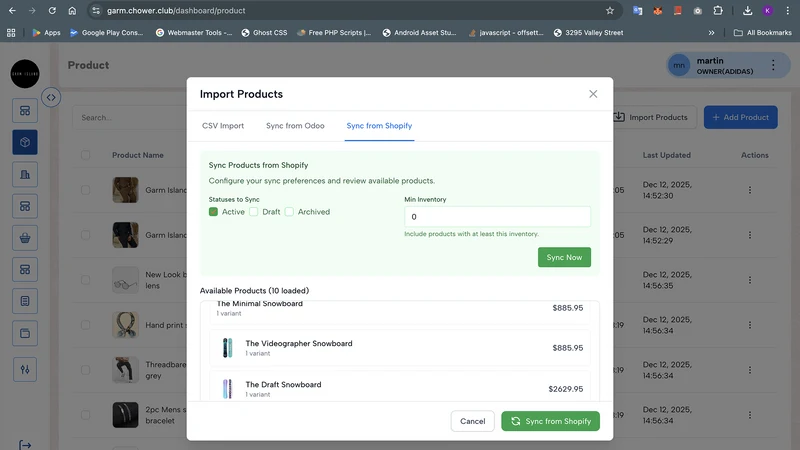Open the card/window sidebar icon

25,334
